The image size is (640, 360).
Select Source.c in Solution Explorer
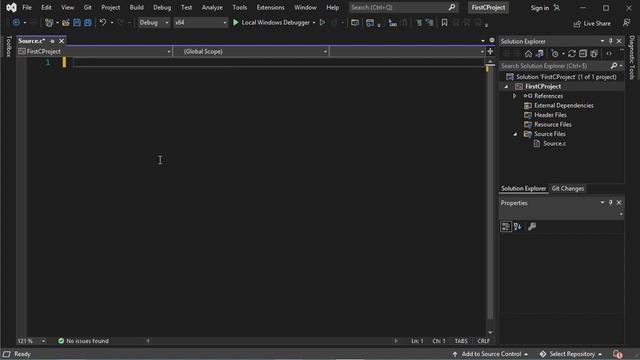click(x=554, y=143)
